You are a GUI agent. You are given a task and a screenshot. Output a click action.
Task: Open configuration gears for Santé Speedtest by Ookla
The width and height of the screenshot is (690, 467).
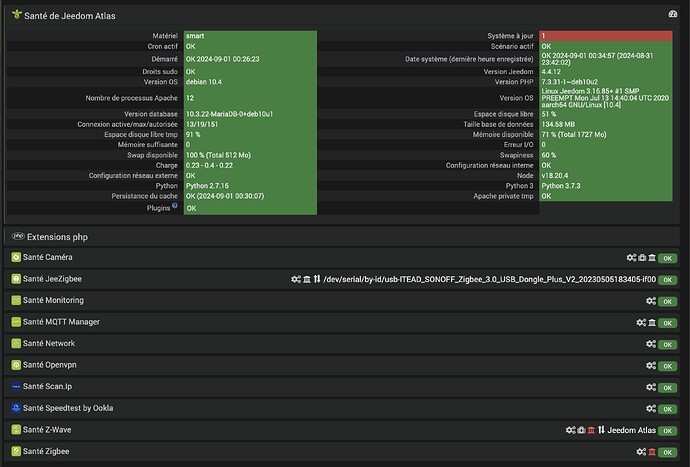coord(649,408)
